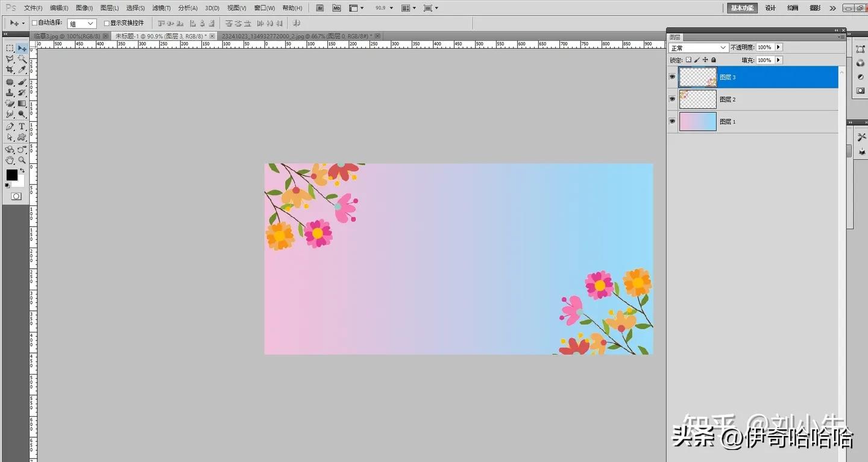Open the 正常 blend mode dropdown

pos(699,48)
